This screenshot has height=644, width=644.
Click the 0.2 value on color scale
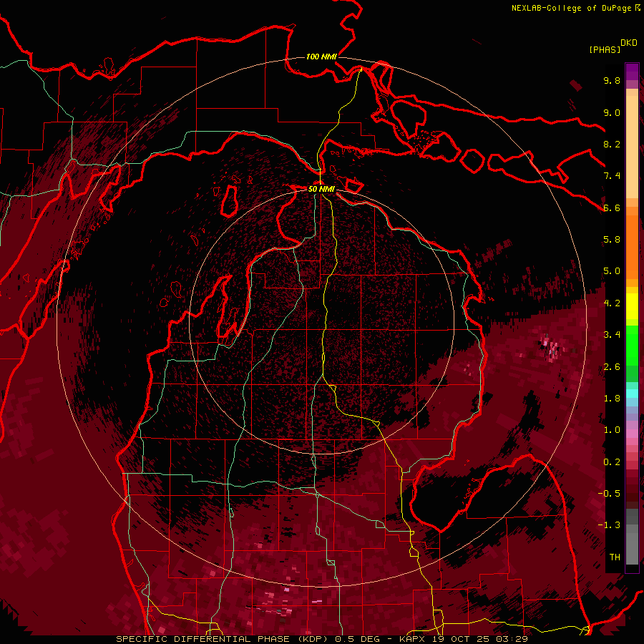(x=612, y=462)
